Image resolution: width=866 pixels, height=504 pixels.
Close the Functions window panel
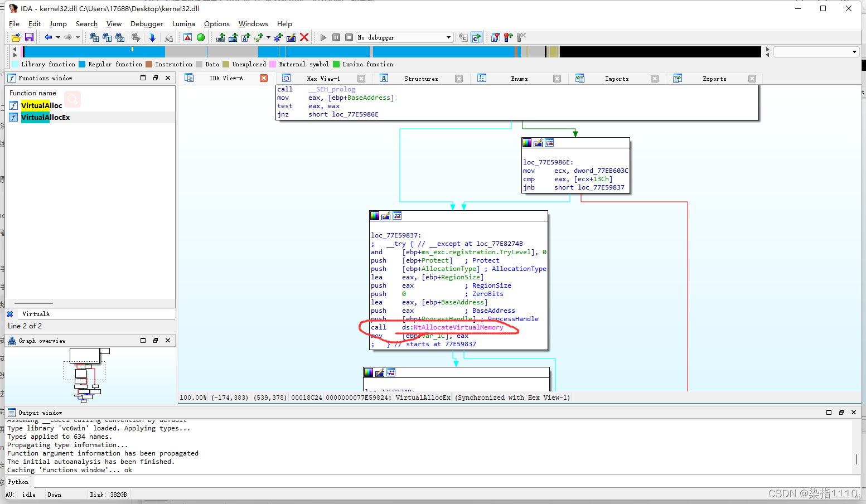tap(168, 78)
